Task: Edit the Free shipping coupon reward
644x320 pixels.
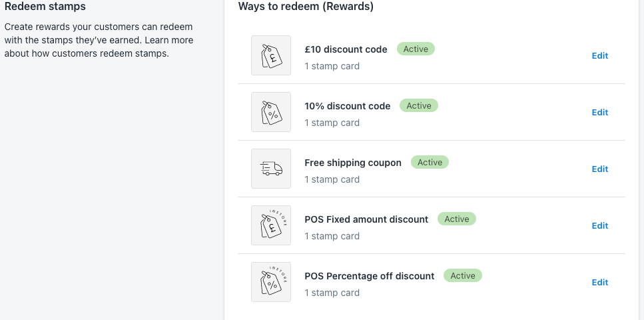Action: click(599, 169)
